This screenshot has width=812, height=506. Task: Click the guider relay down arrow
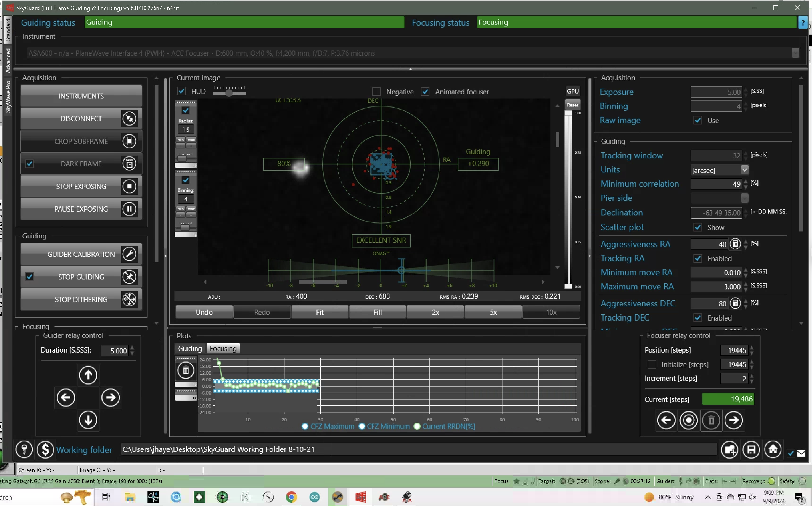(x=88, y=420)
